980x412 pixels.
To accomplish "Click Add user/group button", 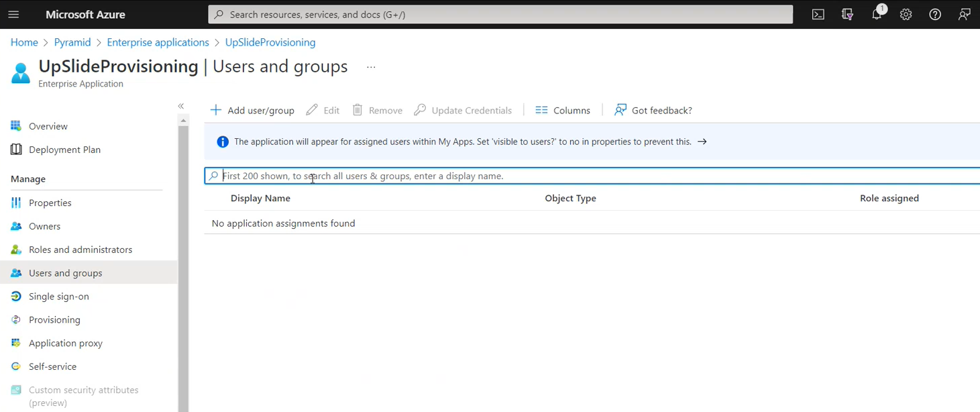I will (x=252, y=110).
